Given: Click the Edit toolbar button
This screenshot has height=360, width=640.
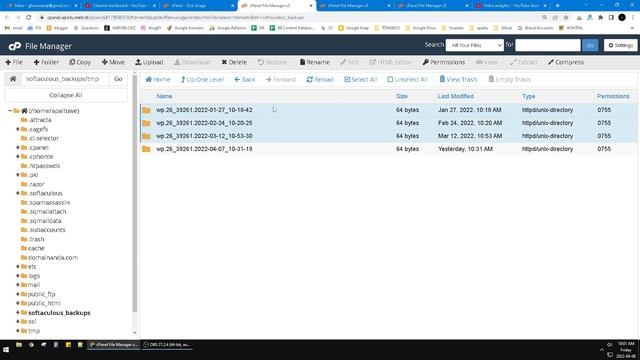Looking at the screenshot, I should [x=349, y=62].
